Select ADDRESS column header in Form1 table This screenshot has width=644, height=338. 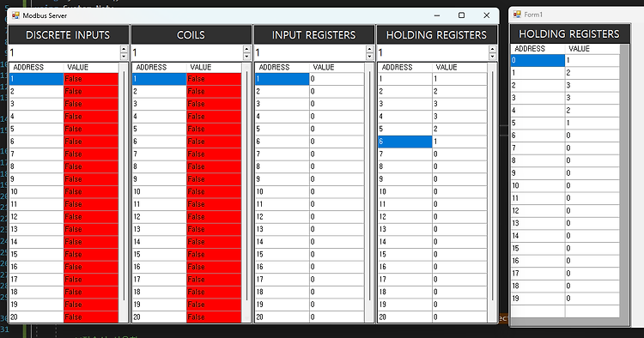538,49
